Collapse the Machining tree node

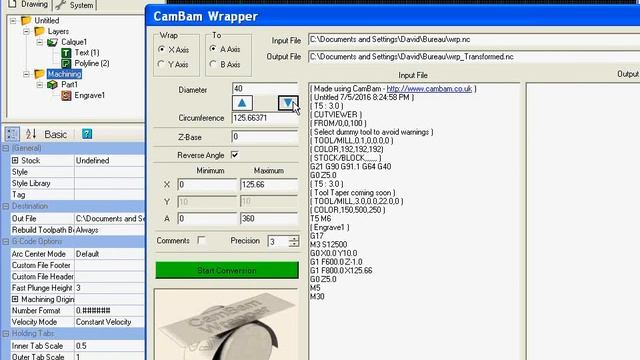point(27,74)
